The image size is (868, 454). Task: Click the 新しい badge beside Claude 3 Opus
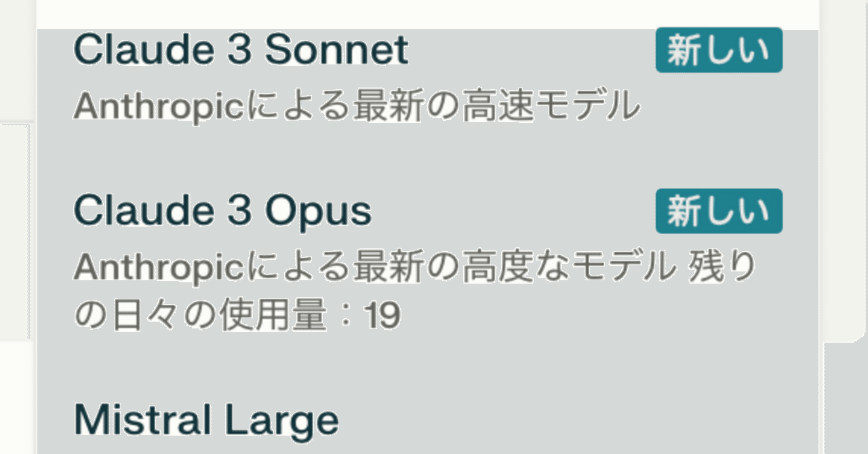click(718, 212)
